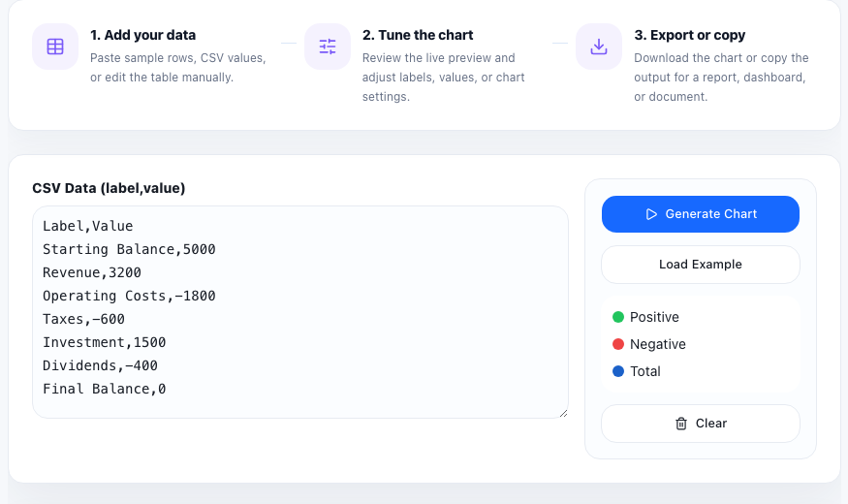Screen dimensions: 848x504
Task: Click the play triangle icon in Generate Chart
Action: click(651, 214)
